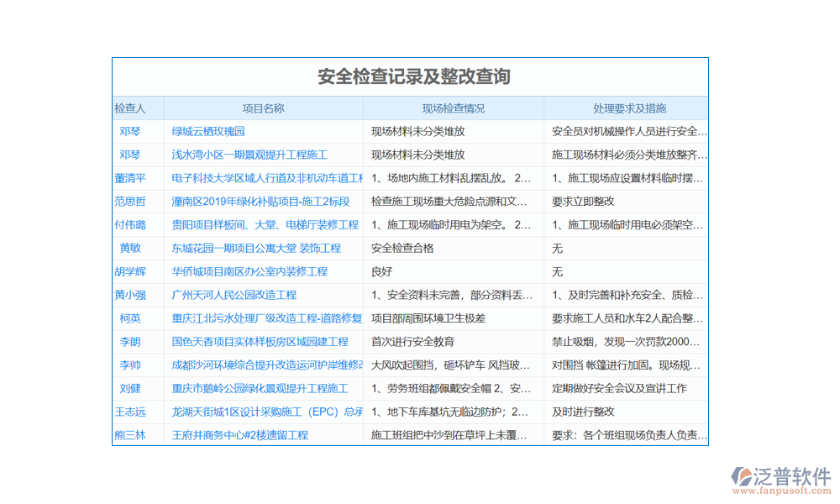Click inspector name 胡学辉
The height and width of the screenshot is (504, 840).
click(x=129, y=272)
